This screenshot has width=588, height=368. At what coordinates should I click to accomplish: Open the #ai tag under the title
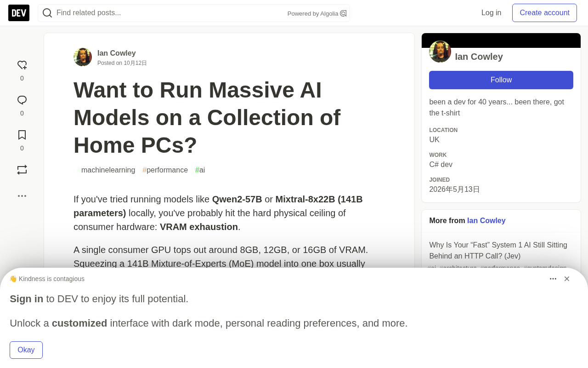[x=200, y=170]
